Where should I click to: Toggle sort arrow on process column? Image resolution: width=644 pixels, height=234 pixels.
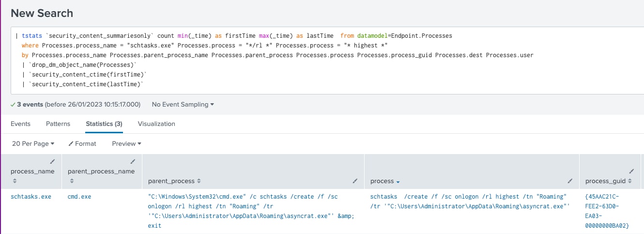coord(398,182)
